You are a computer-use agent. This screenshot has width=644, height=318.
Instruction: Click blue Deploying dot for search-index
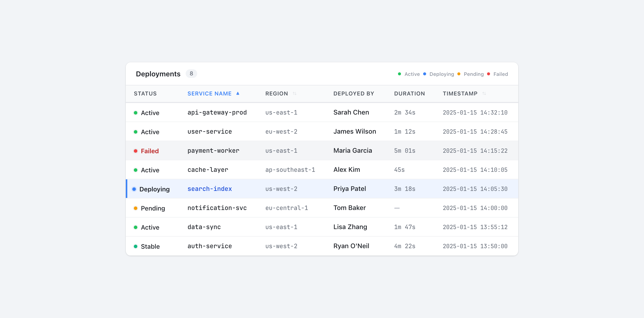[x=134, y=189]
